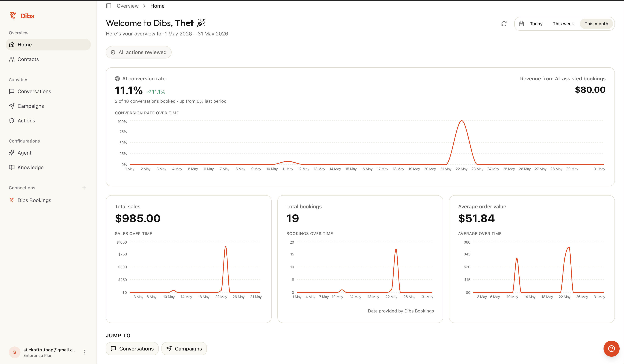Click the Conversations chat bubble icon
Screen dimensions: 624x364
12,91
